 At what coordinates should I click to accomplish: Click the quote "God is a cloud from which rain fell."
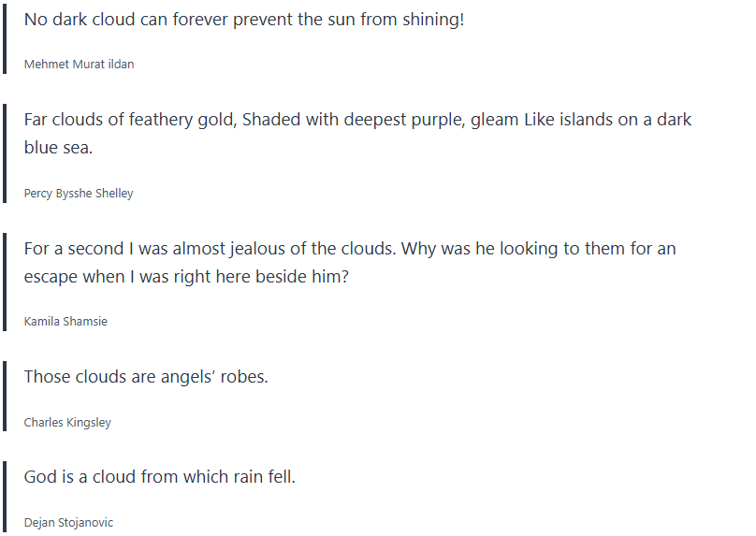[x=159, y=477]
